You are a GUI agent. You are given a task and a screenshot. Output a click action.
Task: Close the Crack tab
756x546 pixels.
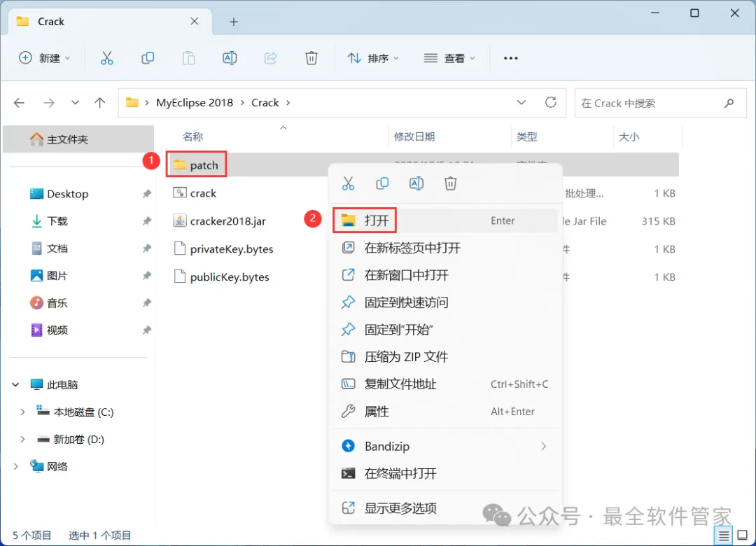click(195, 21)
